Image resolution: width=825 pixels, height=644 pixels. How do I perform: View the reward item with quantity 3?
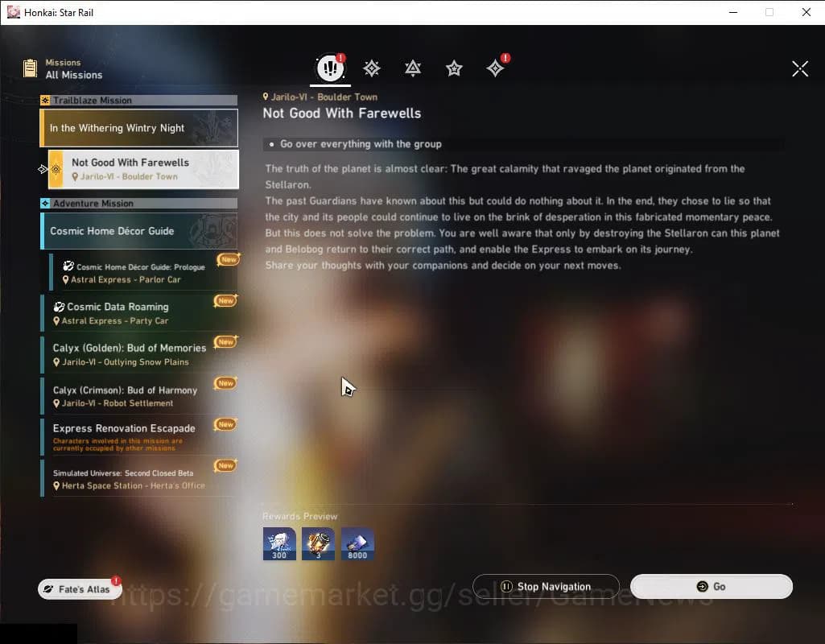318,544
